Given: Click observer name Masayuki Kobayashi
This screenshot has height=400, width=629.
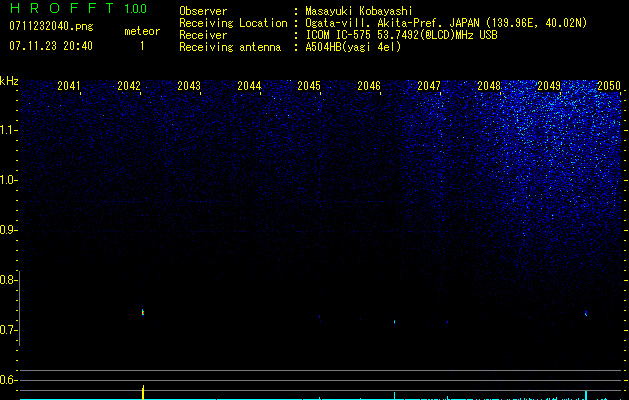Looking at the screenshot, I should point(359,11).
